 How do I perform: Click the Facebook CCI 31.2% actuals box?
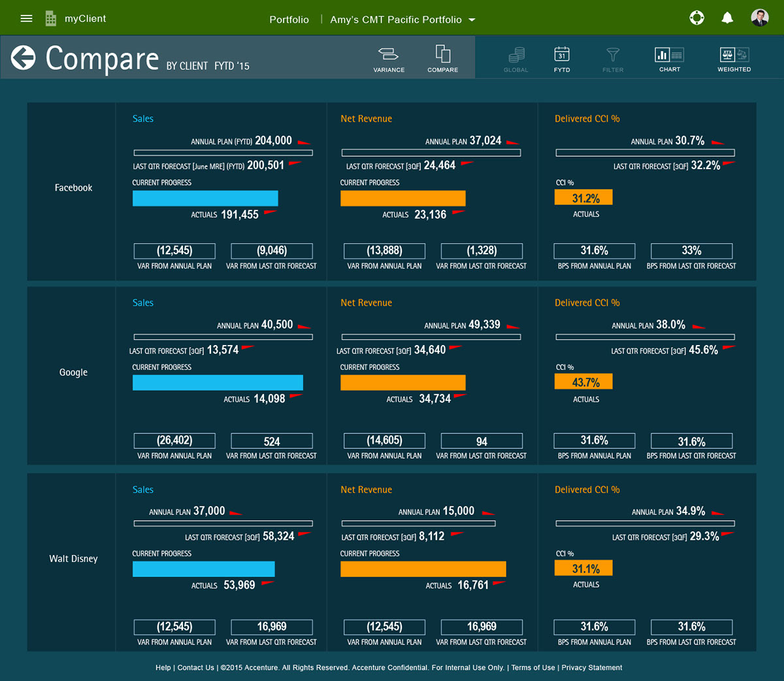(x=583, y=198)
